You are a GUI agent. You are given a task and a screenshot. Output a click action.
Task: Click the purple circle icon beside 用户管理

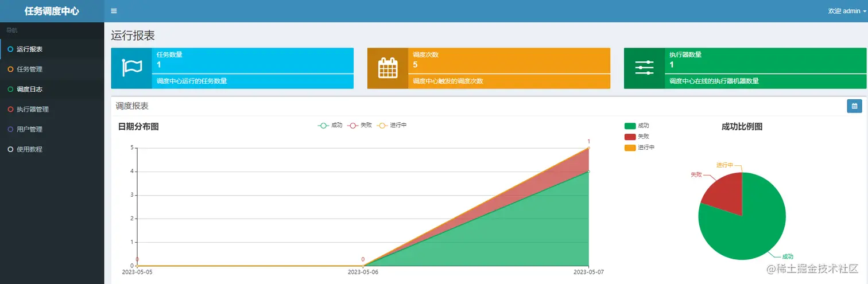click(10, 129)
